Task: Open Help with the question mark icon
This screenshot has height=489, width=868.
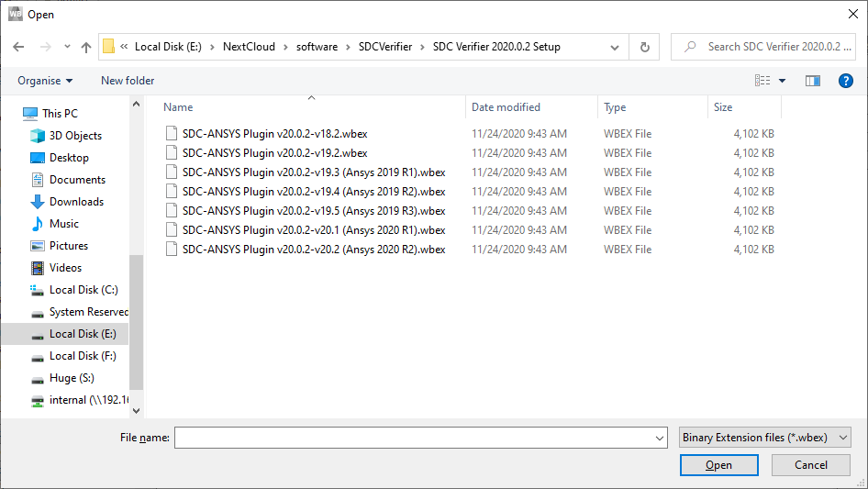Action: (845, 81)
